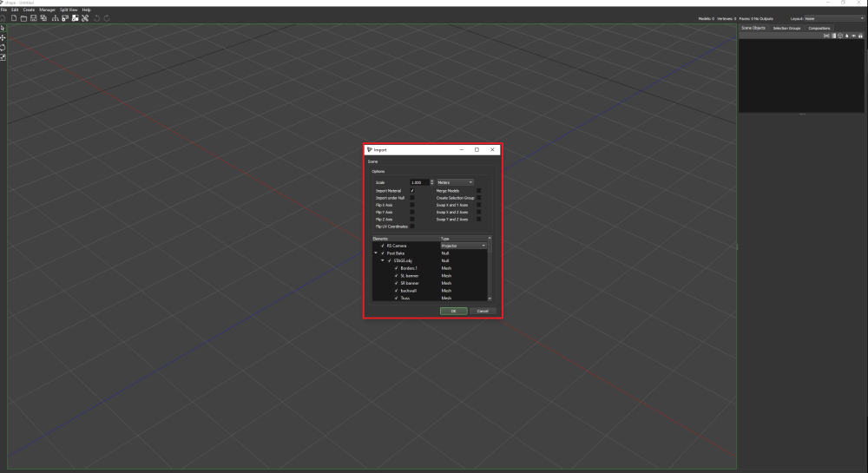
Task: Click the lock icon in Scene Objects header
Action: 860,36
